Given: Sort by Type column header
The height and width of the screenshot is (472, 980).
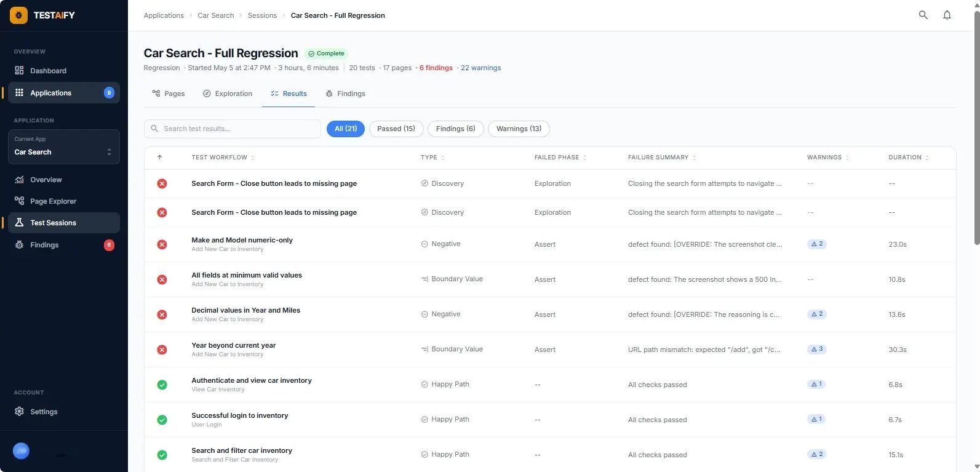Looking at the screenshot, I should [x=432, y=158].
